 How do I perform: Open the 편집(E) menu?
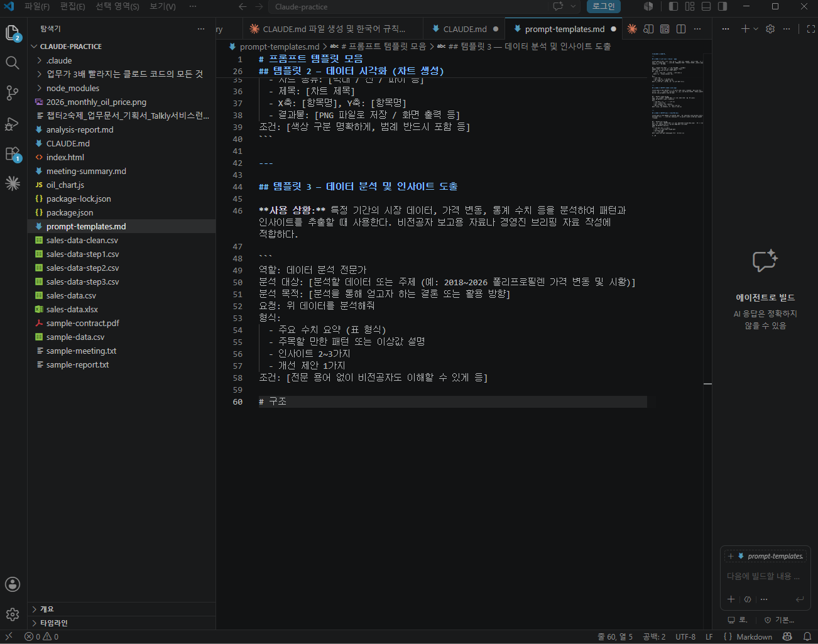(x=73, y=6)
